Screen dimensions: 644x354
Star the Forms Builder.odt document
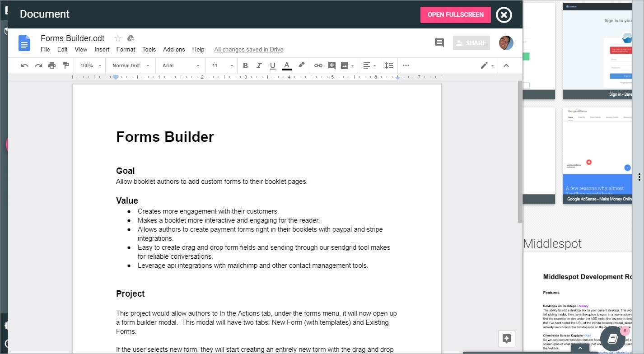click(118, 38)
